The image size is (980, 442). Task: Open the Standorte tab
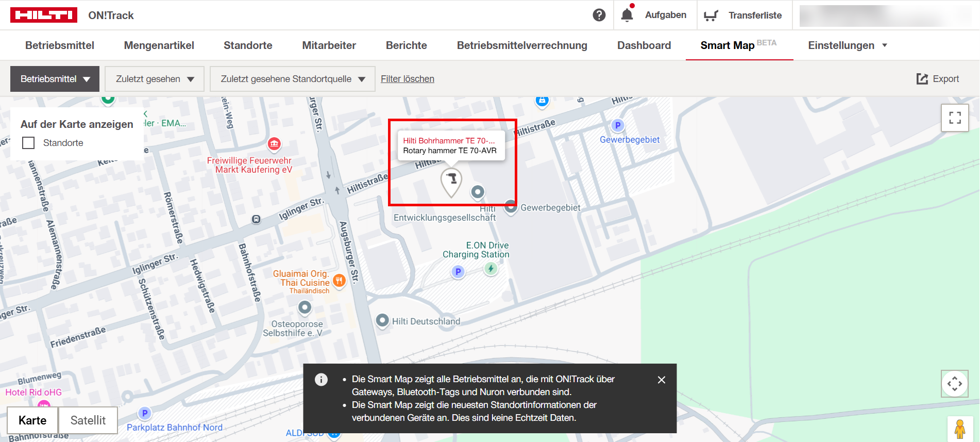248,45
